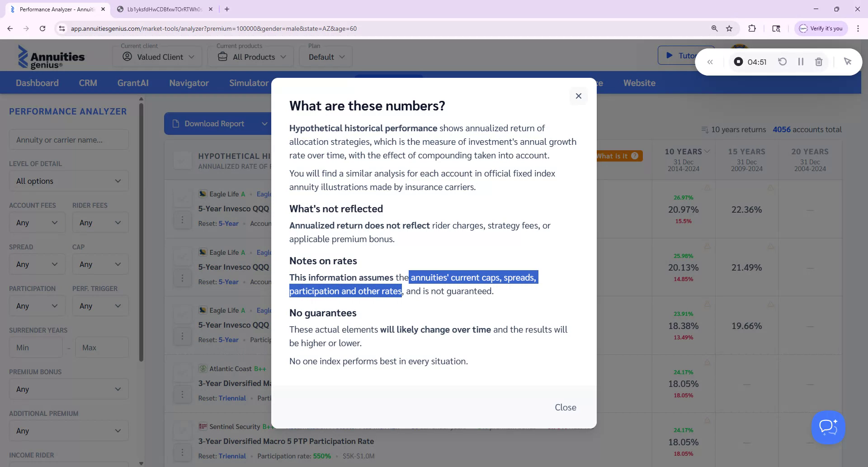This screenshot has width=868, height=467.
Task: Restart the recording with the restore icon
Action: click(783, 62)
